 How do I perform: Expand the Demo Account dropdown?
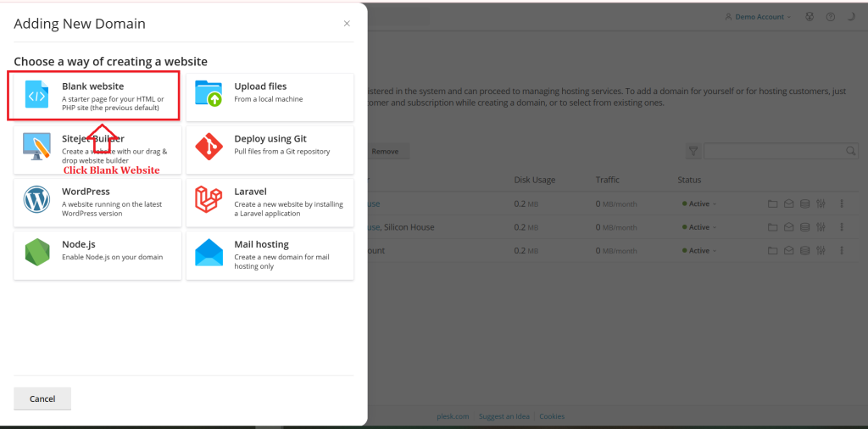pos(758,17)
